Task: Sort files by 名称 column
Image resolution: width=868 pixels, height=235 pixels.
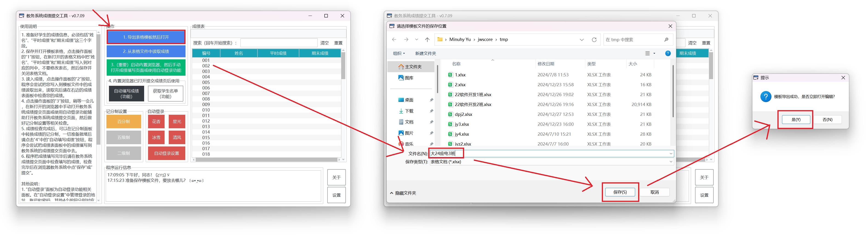Action: coord(456,64)
